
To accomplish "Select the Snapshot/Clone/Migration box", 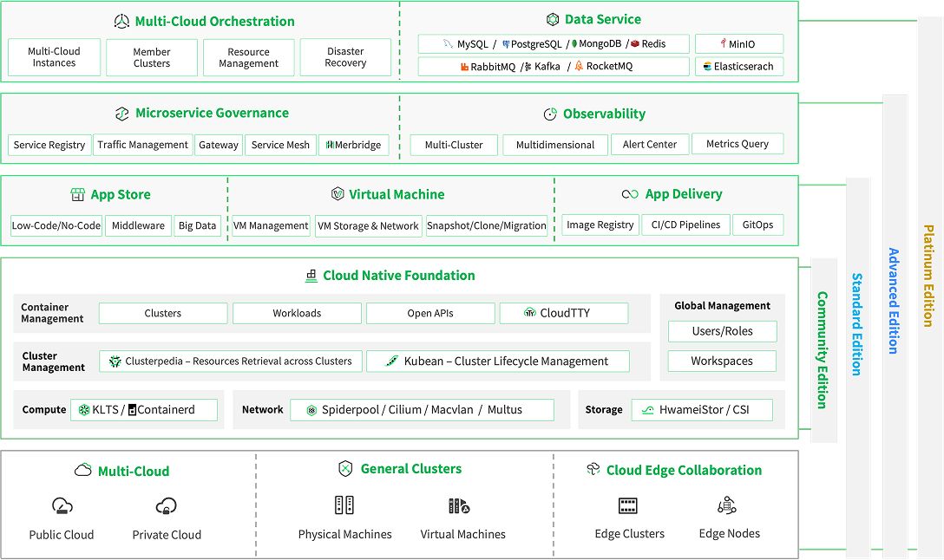I will pos(487,225).
